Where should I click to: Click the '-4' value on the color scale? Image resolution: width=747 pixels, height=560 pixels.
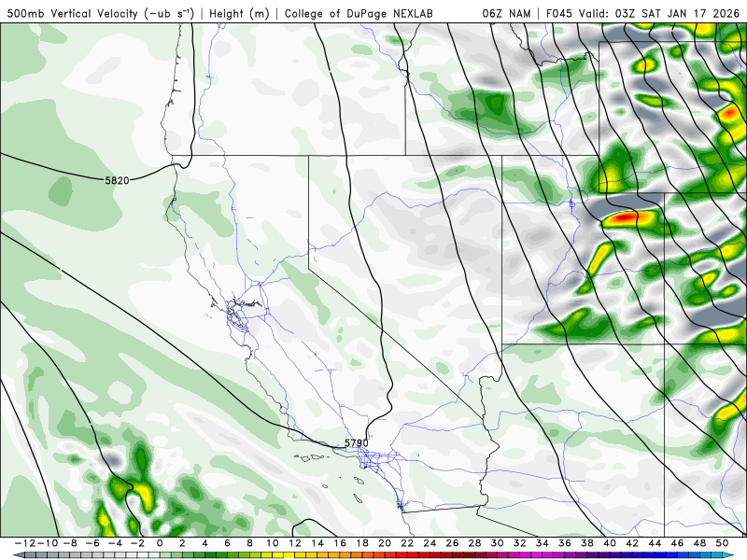(x=115, y=543)
